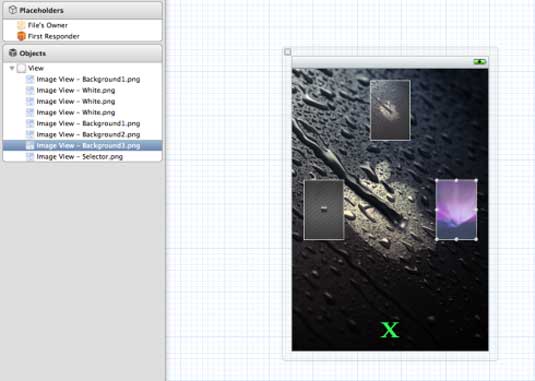535x381 pixels.
Task: Collapse the View disclosure triangle
Action: point(12,68)
